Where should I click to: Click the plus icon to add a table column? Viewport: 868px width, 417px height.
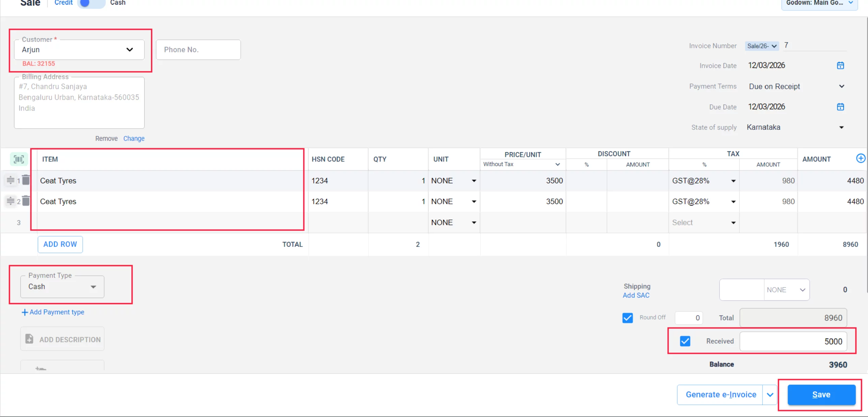(x=861, y=158)
